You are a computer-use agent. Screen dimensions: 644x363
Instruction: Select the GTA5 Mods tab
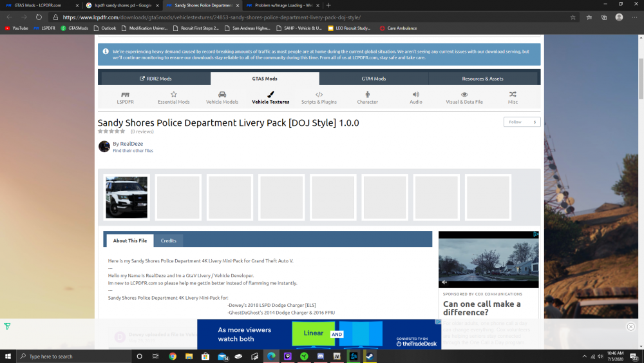(x=265, y=79)
